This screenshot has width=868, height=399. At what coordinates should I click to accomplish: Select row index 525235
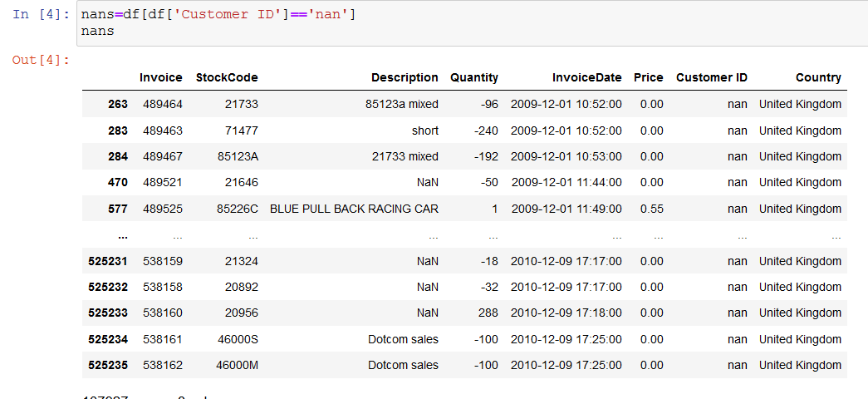point(108,365)
